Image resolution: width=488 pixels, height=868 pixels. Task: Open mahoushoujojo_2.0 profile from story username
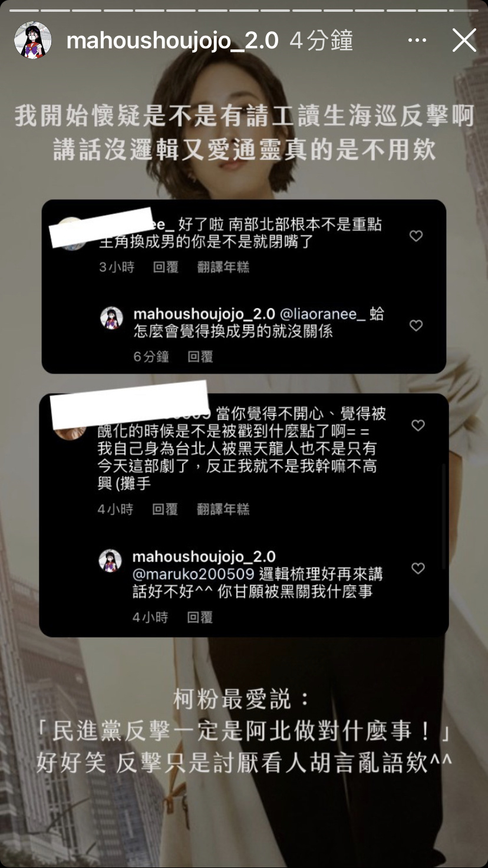coord(173,41)
